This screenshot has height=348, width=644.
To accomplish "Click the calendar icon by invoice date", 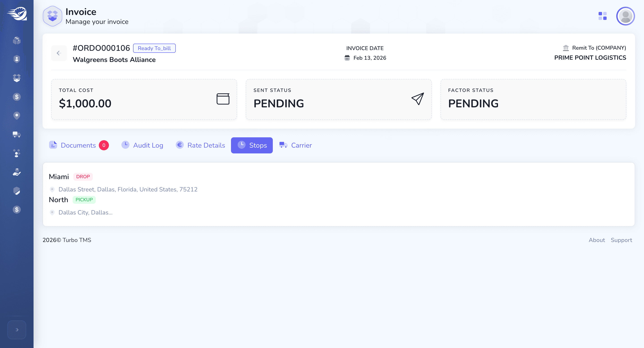I will [x=347, y=58].
